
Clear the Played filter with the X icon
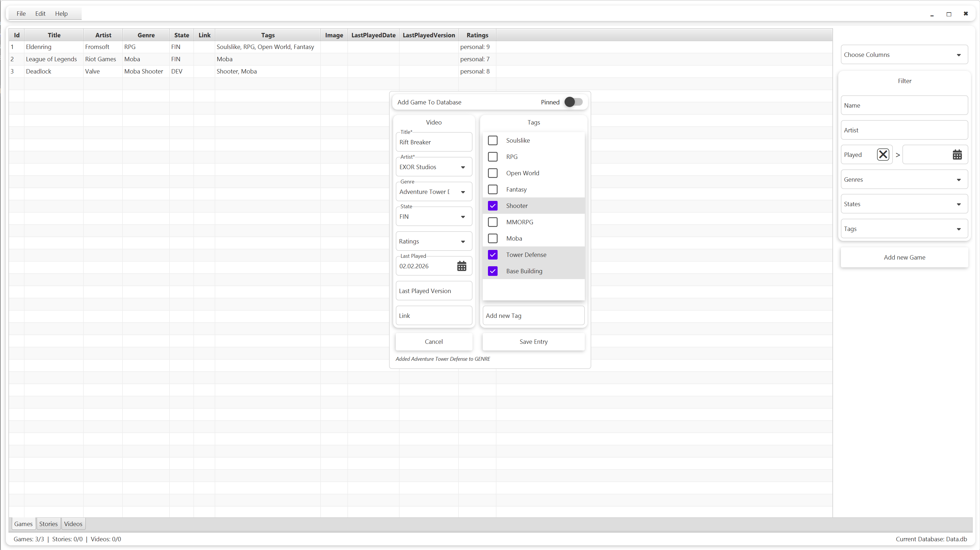tap(883, 155)
